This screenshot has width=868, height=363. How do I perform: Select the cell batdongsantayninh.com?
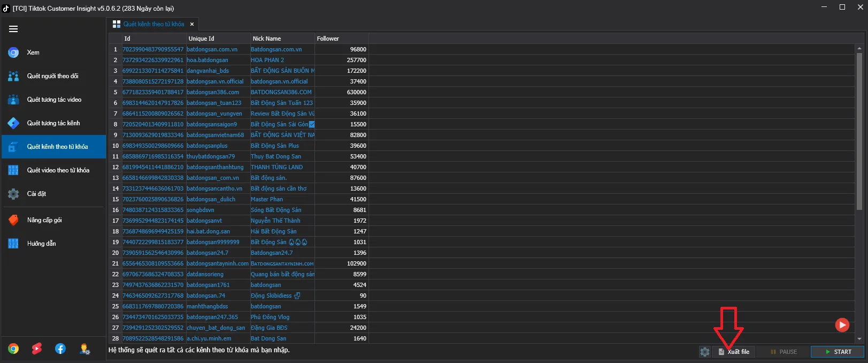218,263
